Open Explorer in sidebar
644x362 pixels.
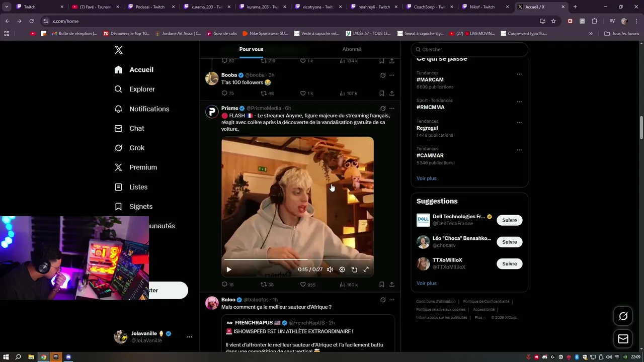coord(134,89)
